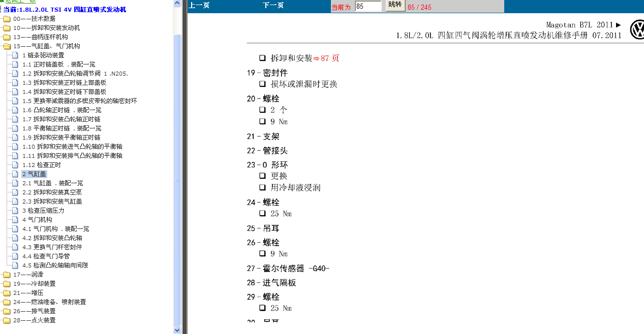Click page icon beside 1.6 凸轮轴正时链
644x334 pixels.
tap(15, 110)
